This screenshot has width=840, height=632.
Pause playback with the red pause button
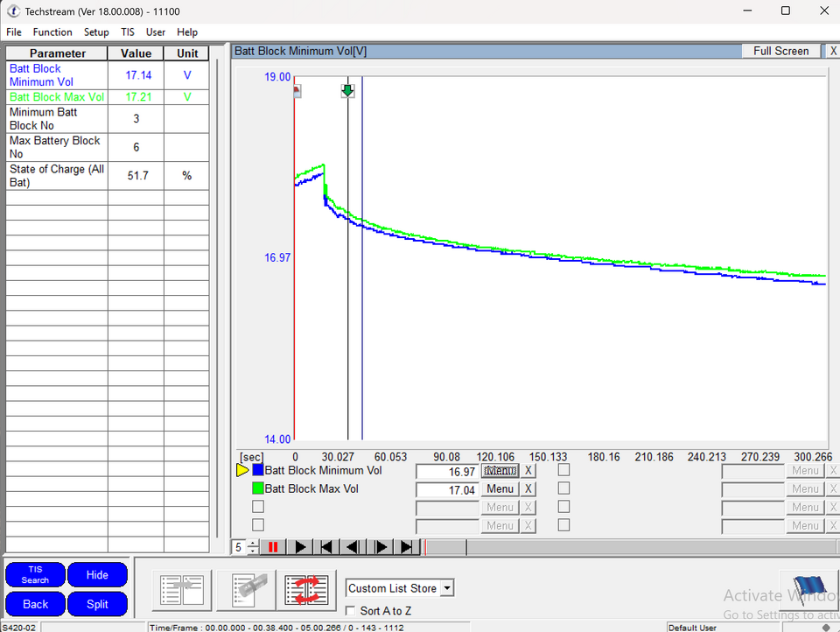click(273, 547)
